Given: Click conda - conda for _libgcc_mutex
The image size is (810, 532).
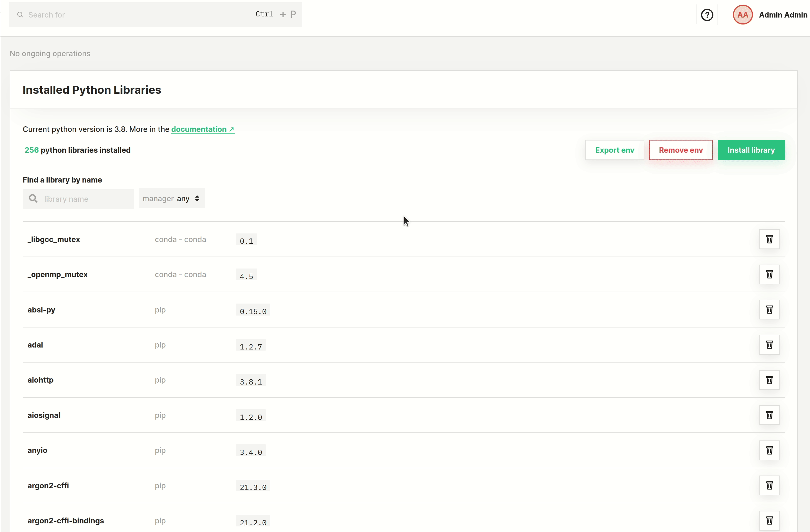Looking at the screenshot, I should [x=180, y=240].
